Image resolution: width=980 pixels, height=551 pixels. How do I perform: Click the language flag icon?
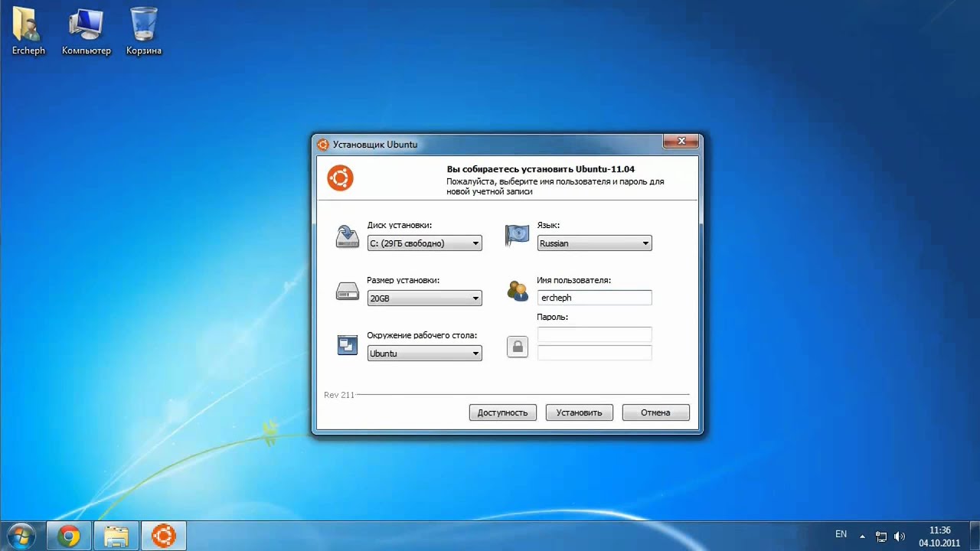coord(517,236)
